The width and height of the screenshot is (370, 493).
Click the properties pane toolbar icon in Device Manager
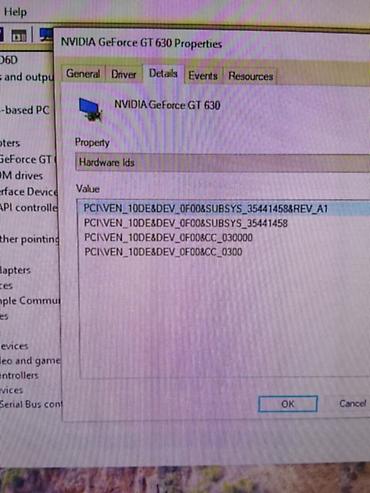pyautogui.click(x=19, y=35)
